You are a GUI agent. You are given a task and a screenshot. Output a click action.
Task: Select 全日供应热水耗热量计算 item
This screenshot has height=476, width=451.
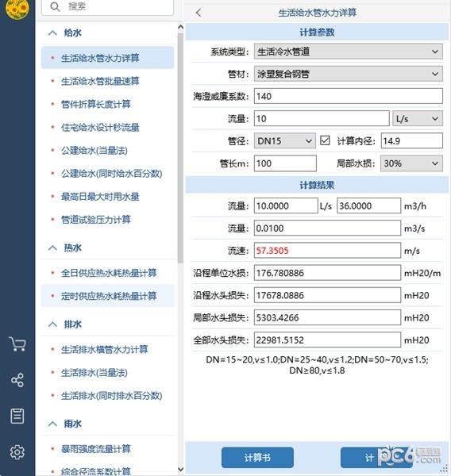click(x=107, y=273)
